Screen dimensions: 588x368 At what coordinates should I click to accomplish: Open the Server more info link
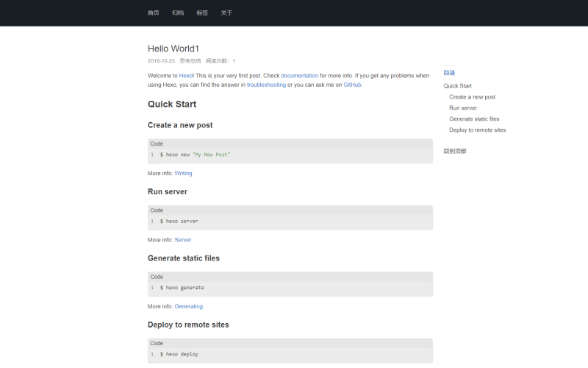(182, 240)
